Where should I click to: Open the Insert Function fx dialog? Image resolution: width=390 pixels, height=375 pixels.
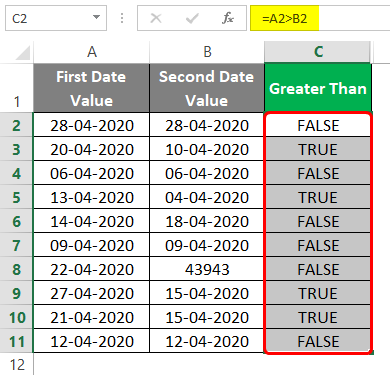coord(228,18)
